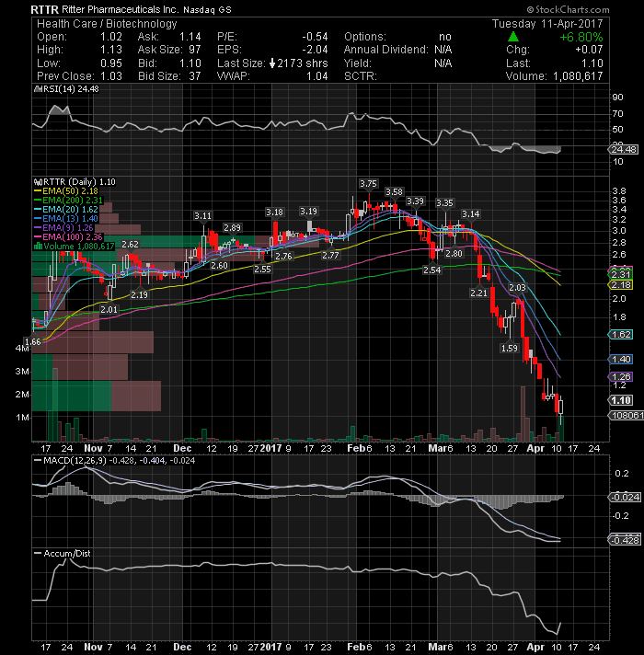Image resolution: width=644 pixels, height=655 pixels.
Task: Click the -0.024 histogram axis tag
Action: [x=625, y=497]
